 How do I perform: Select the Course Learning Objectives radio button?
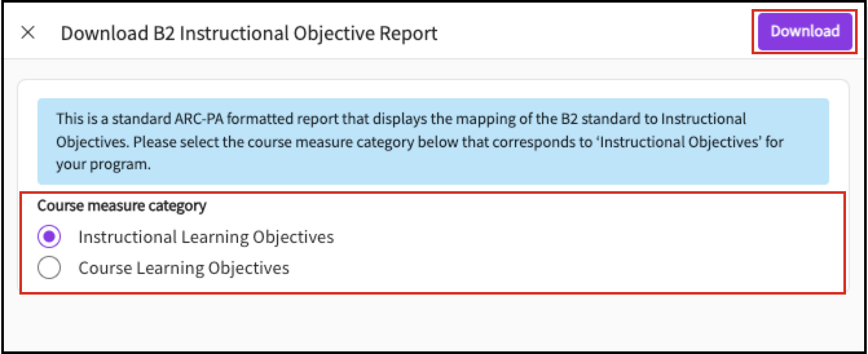49,267
